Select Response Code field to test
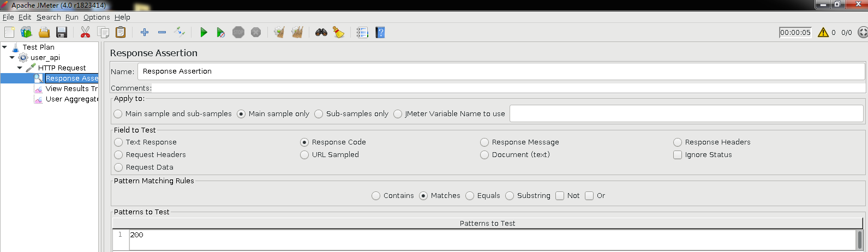Viewport: 868px width, 252px height. (333, 142)
